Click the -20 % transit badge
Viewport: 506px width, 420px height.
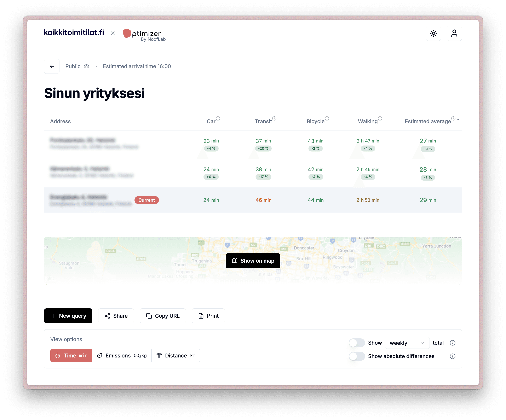pyautogui.click(x=263, y=148)
